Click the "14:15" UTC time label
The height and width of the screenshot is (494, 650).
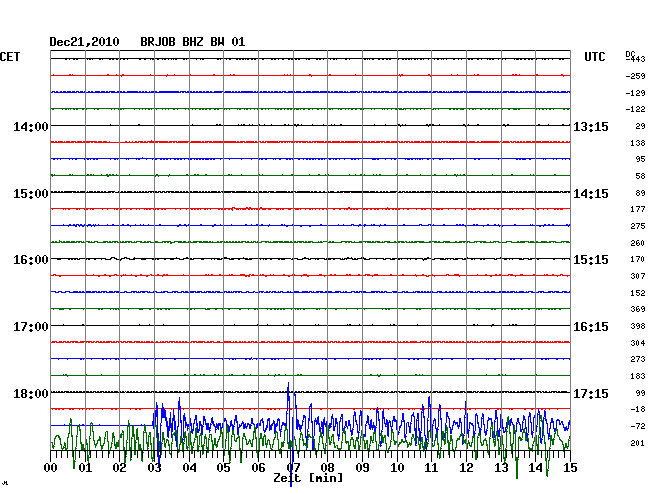pyautogui.click(x=591, y=194)
